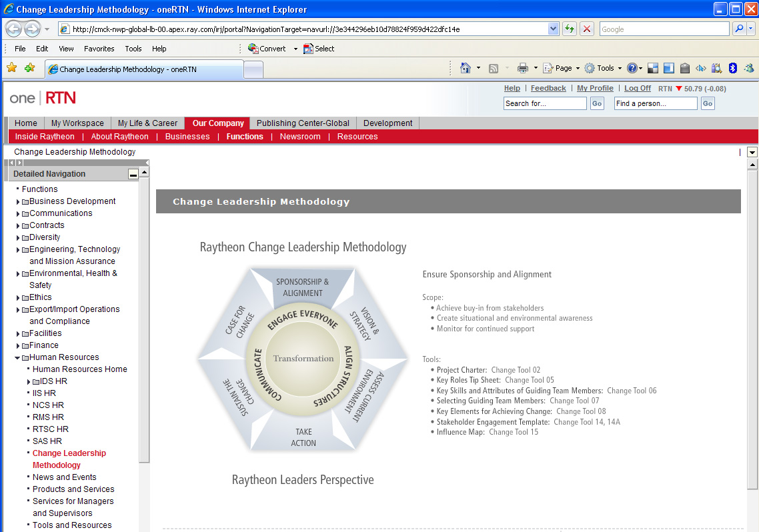Open the Help menu in the menu bar
This screenshot has height=532, width=759.
point(159,49)
